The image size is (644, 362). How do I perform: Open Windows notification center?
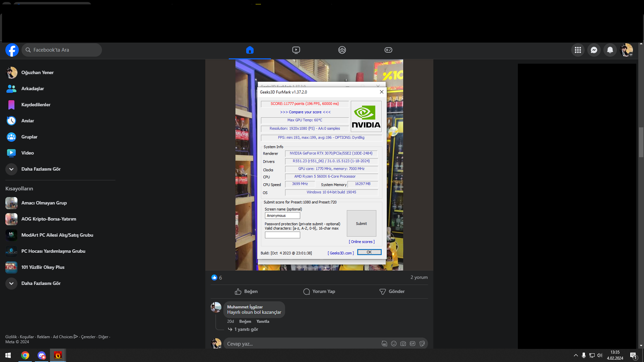pos(633,355)
